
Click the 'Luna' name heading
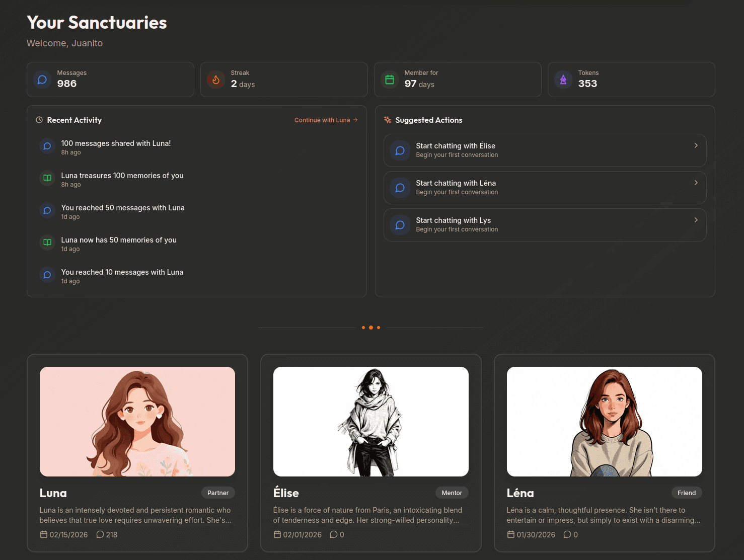(53, 493)
